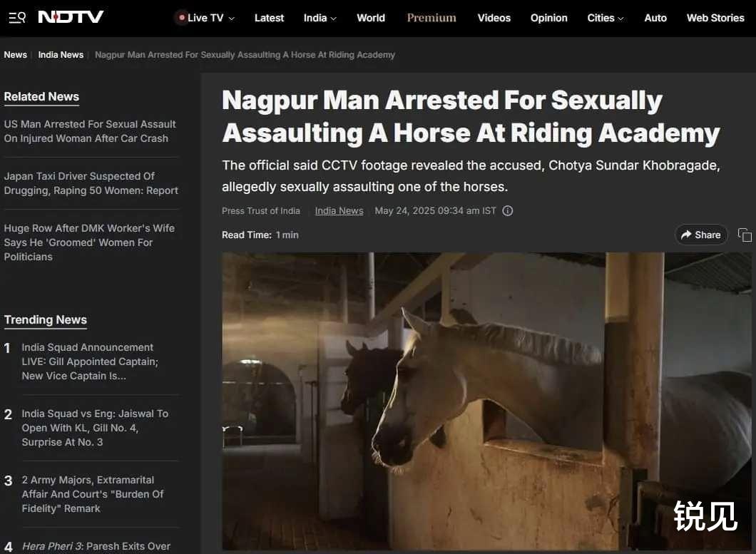The width and height of the screenshot is (756, 554).
Task: Click the copy link icon beside Share
Action: click(745, 235)
